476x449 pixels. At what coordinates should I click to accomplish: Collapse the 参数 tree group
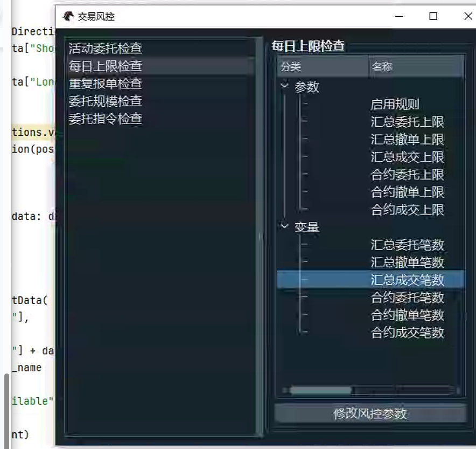(284, 86)
